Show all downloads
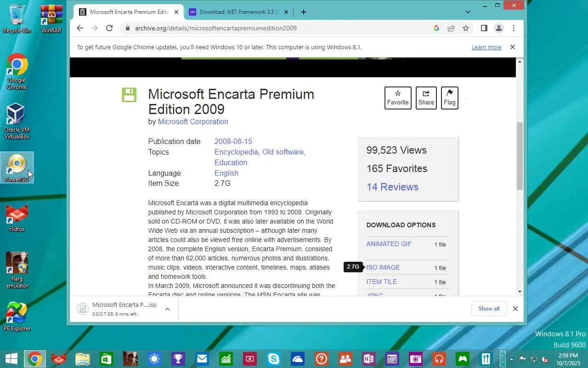Viewport: 588px width, 368px height. click(x=489, y=309)
